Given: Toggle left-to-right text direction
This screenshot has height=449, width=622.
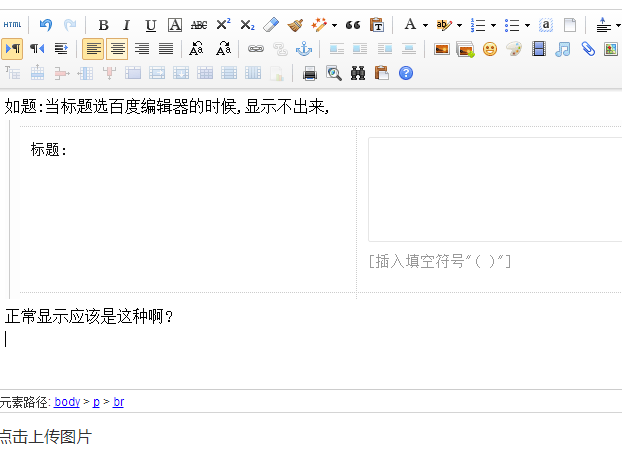Looking at the screenshot, I should pos(12,49).
